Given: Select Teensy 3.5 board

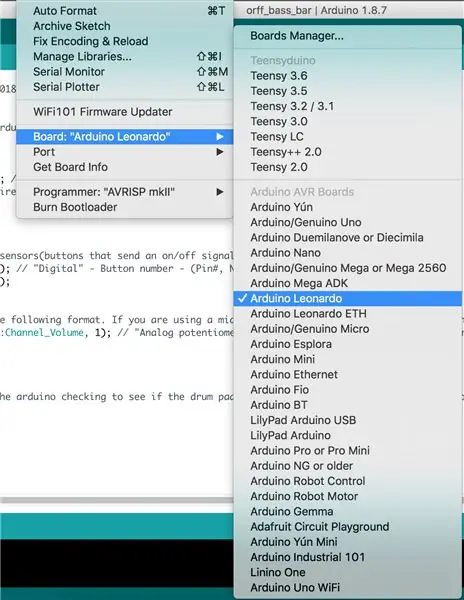Looking at the screenshot, I should coord(348,91).
